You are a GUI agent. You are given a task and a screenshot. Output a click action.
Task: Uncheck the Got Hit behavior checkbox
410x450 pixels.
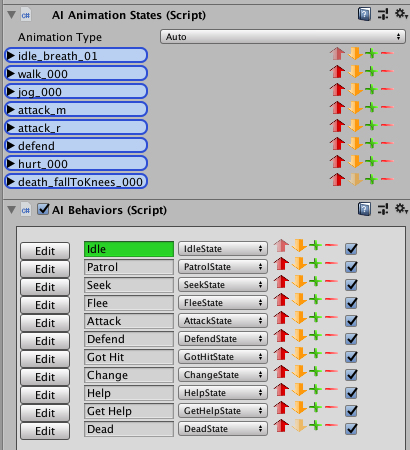pyautogui.click(x=351, y=357)
